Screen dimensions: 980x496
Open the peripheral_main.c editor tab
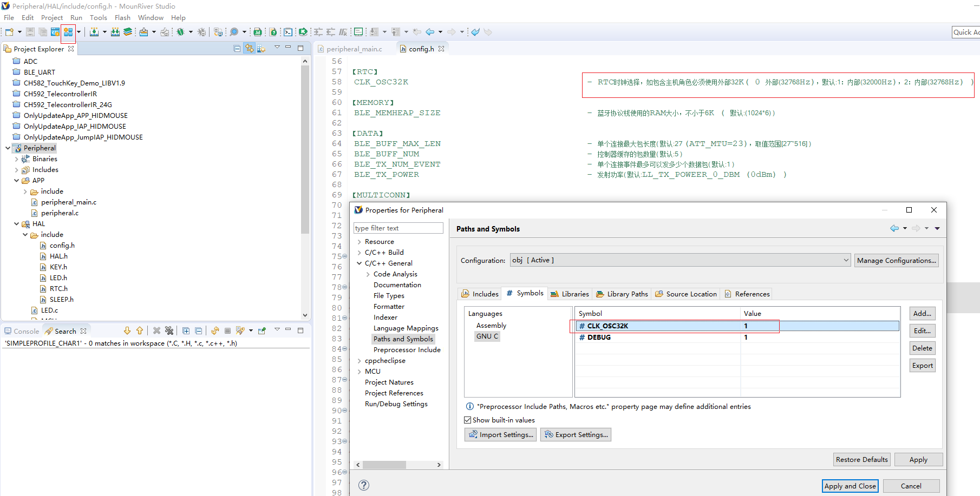pos(354,49)
